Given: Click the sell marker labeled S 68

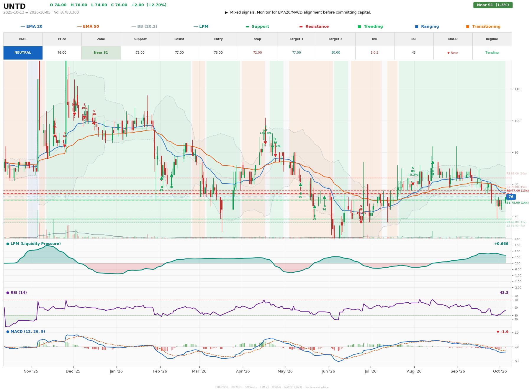Looking at the screenshot, I should (361, 222).
